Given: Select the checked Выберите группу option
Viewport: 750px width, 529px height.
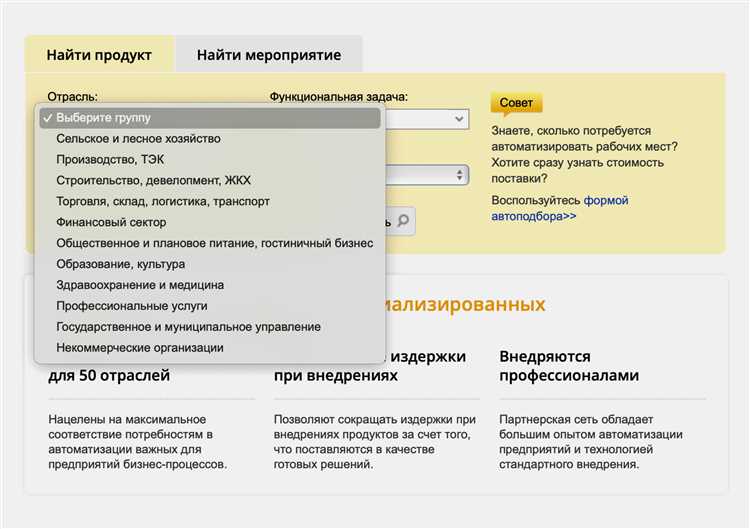Looking at the screenshot, I should coord(210,118).
